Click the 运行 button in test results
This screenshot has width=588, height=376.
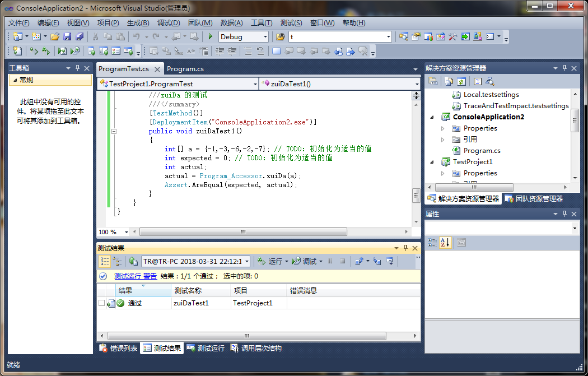click(x=271, y=262)
